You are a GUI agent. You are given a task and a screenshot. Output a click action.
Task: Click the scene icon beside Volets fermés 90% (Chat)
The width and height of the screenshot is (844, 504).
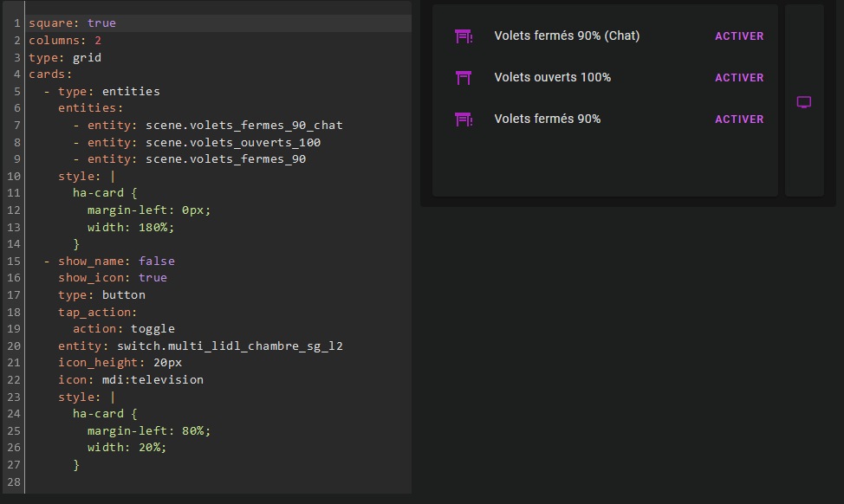click(464, 36)
